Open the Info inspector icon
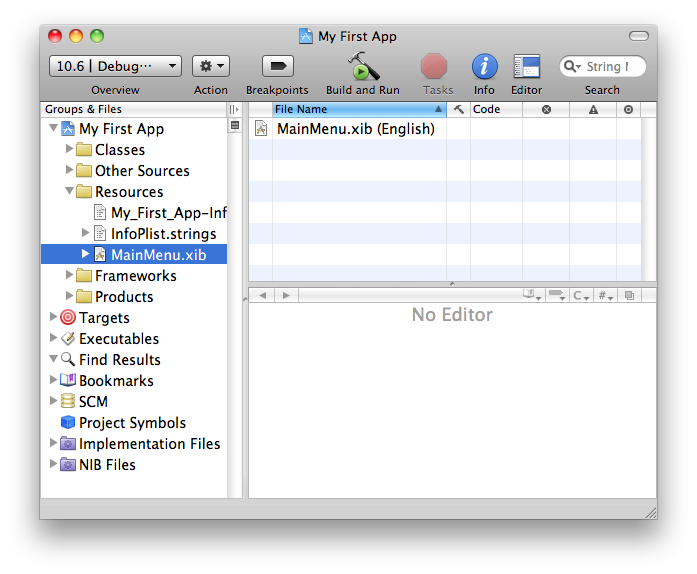The height and width of the screenshot is (574, 697). (484, 67)
